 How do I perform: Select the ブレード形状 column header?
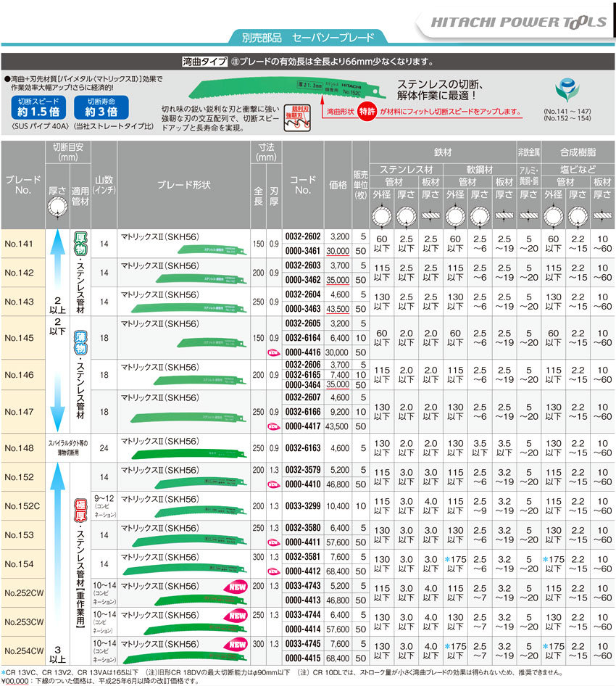[183, 185]
